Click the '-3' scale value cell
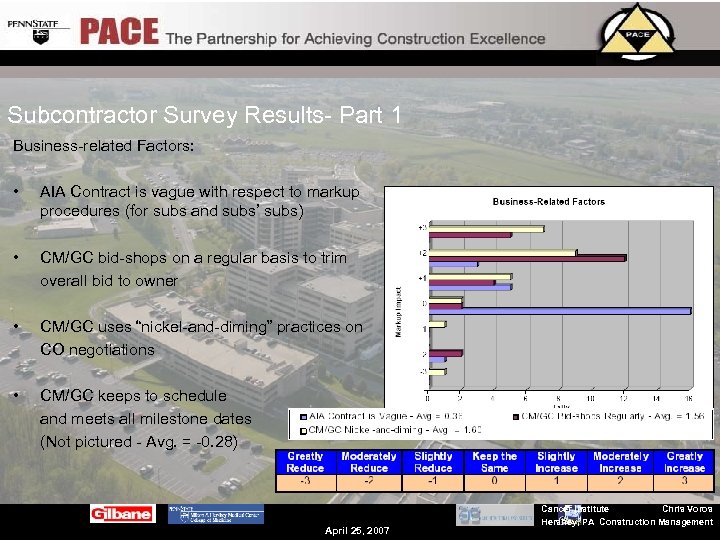 (305, 482)
